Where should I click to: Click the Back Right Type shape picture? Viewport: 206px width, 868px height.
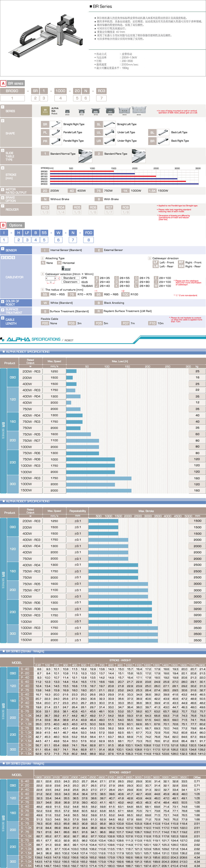163,141
